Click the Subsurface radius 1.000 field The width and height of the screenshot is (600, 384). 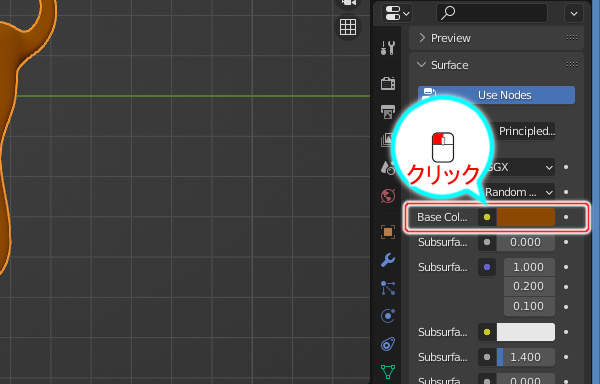529,267
